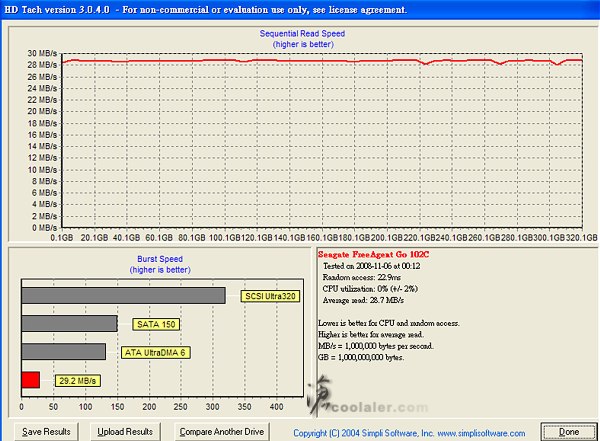The height and width of the screenshot is (441, 600).
Task: Select 'MB/s = 1,000,000 bytes per second' note
Action: point(376,346)
